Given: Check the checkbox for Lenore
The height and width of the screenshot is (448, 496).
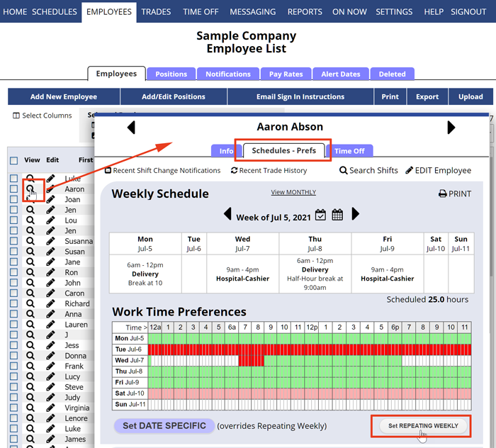Looking at the screenshot, I should 13,418.
